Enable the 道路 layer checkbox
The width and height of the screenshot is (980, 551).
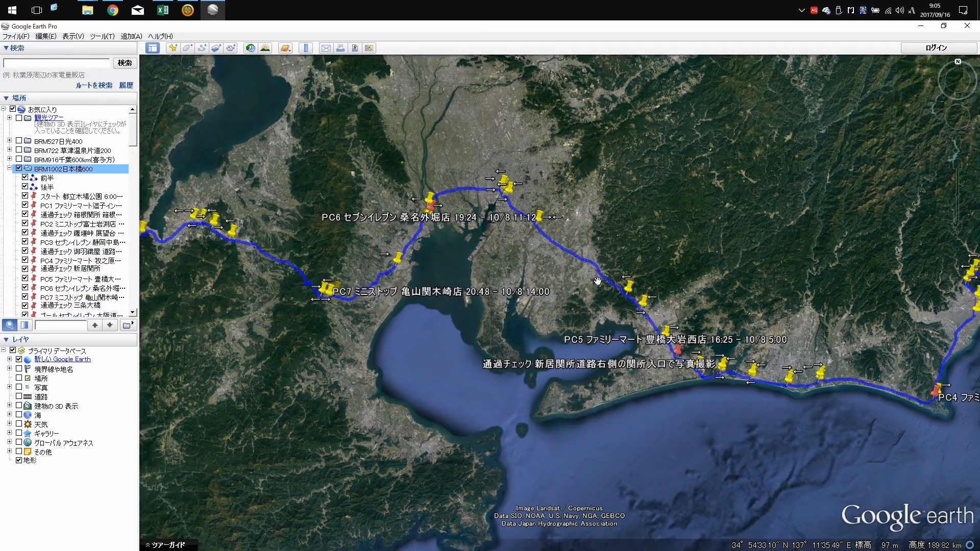[x=19, y=396]
